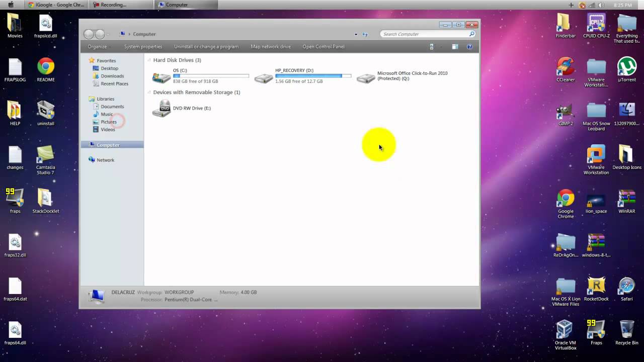644x362 pixels.
Task: Select the windows-8-t... archive icon
Action: click(x=596, y=245)
